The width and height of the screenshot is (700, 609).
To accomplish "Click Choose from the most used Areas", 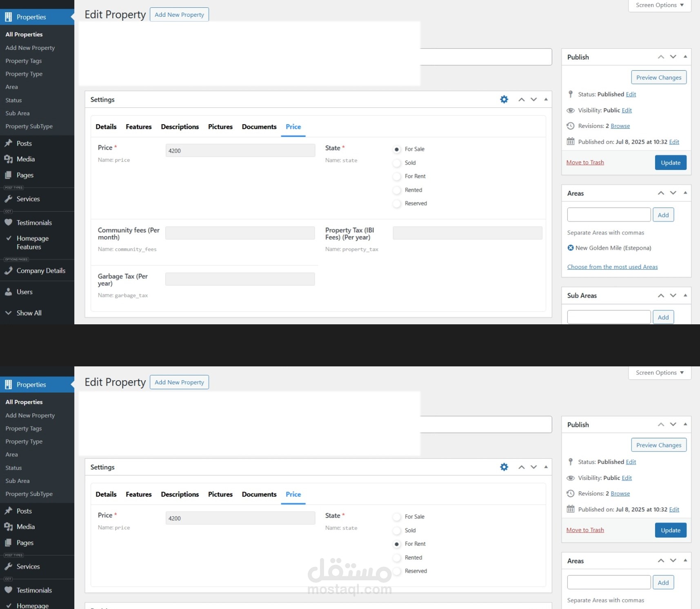I will 612,267.
